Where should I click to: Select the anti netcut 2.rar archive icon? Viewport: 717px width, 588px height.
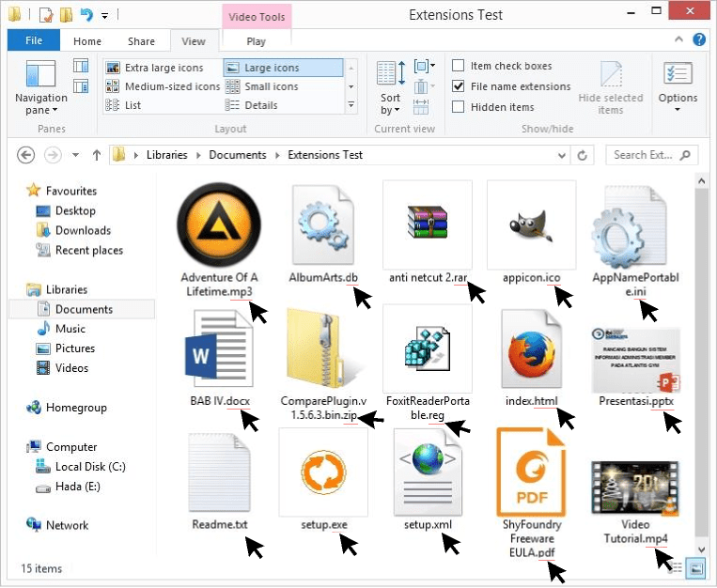tap(428, 223)
